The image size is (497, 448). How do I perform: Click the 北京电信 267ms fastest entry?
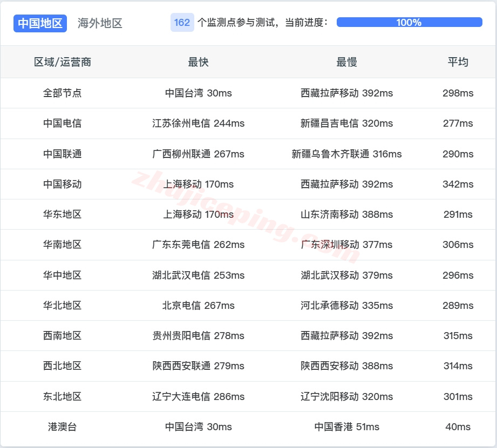tap(199, 305)
